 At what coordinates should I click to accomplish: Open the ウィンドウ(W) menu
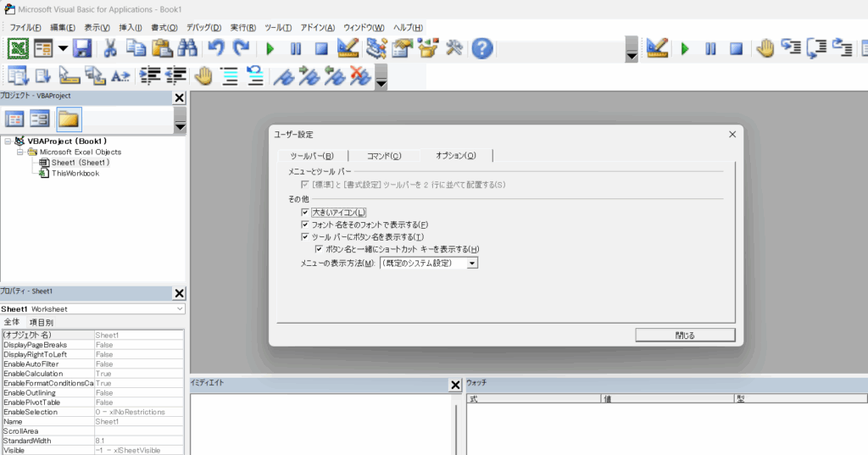364,28
